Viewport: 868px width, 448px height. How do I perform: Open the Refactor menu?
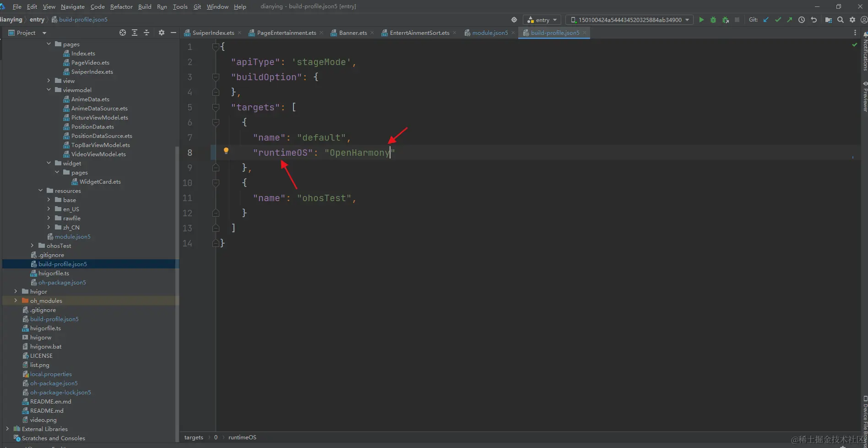121,6
